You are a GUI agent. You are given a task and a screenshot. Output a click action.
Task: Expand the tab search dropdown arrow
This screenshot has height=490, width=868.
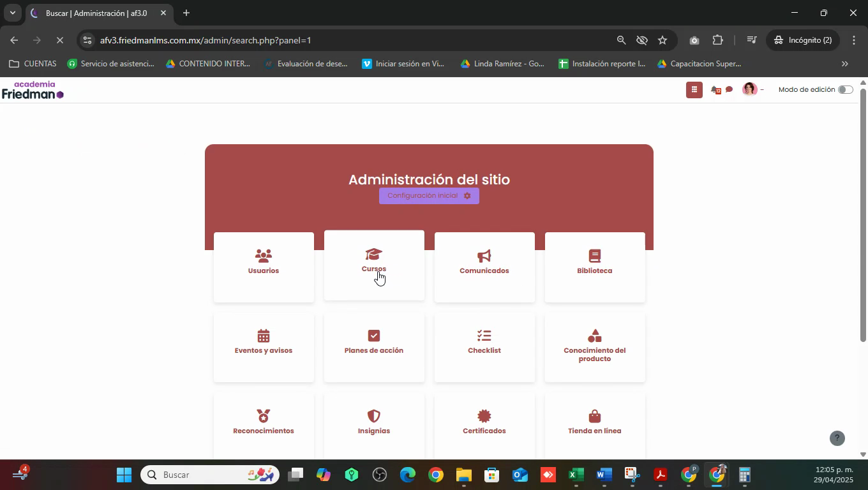tap(12, 13)
